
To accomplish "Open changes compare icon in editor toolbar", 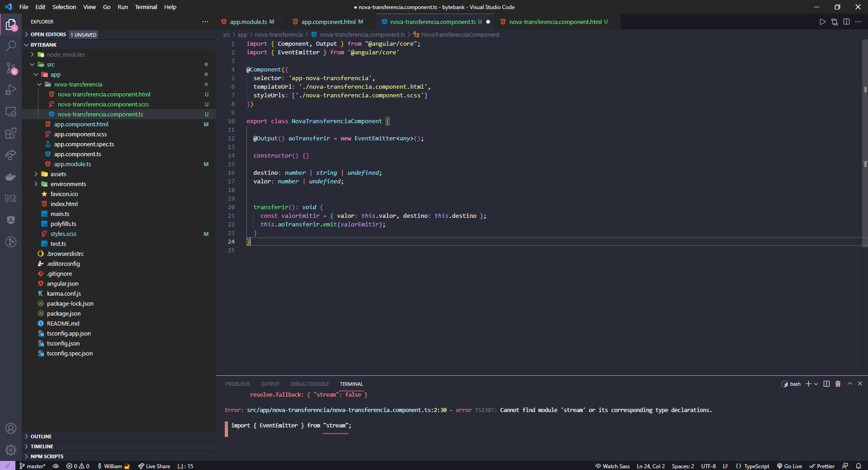I will pos(835,22).
